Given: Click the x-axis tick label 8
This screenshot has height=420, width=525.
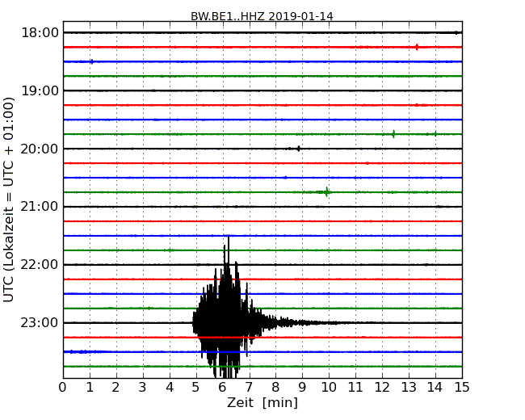Looking at the screenshot, I should 275,387.
